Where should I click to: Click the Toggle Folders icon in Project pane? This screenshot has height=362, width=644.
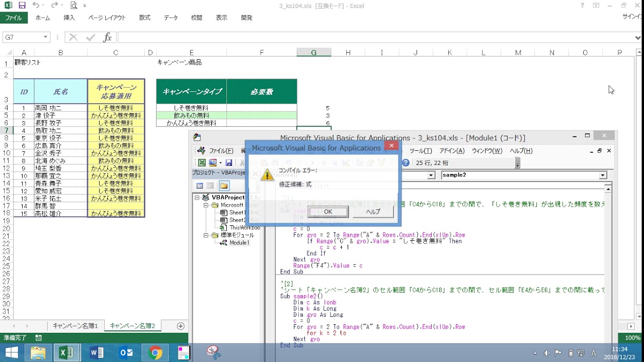click(224, 186)
